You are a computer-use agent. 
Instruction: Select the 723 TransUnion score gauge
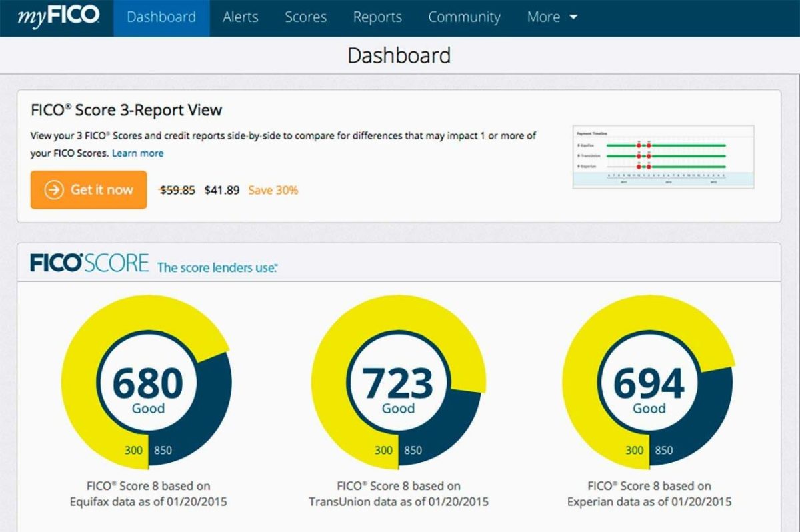coord(398,382)
